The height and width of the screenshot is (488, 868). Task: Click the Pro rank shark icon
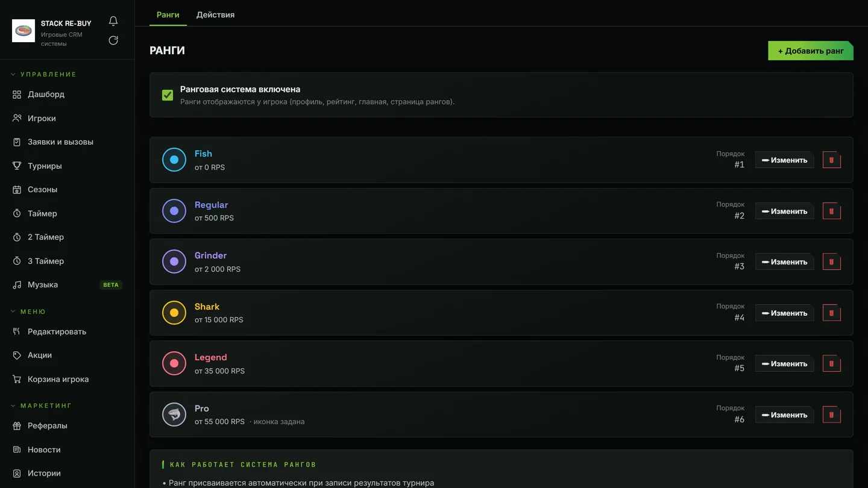[x=174, y=414]
